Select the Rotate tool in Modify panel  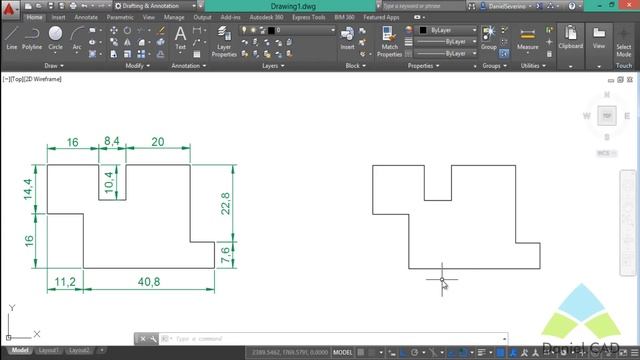(x=127, y=30)
